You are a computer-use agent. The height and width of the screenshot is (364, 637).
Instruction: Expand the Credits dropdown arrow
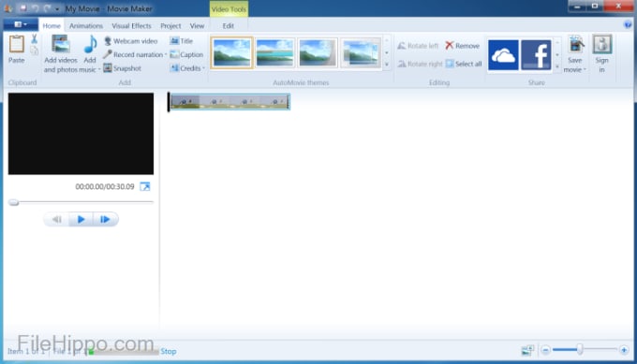tap(203, 68)
